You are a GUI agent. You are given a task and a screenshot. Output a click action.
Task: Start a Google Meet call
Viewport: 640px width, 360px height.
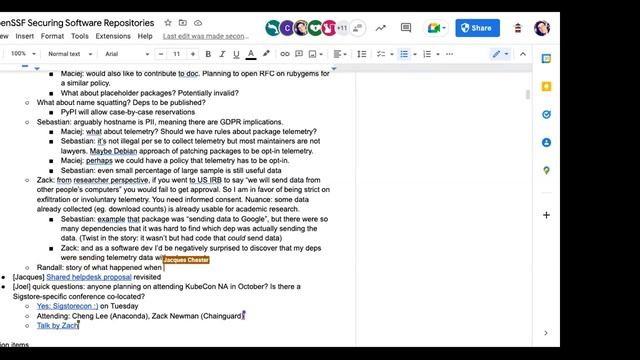(x=436, y=28)
